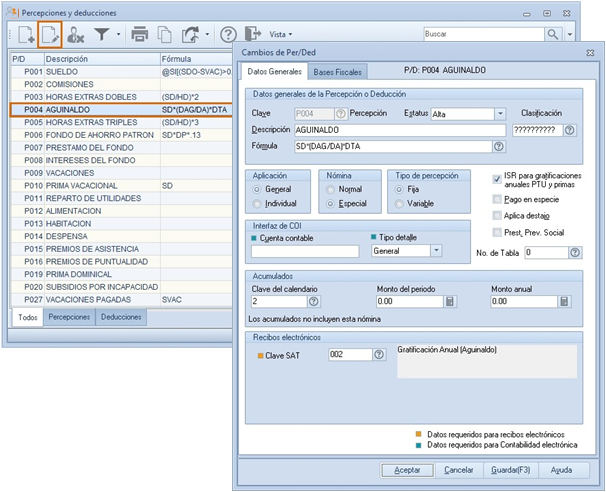Select row P001 SUELDO
Screen dimensions: 606x492
click(121, 72)
